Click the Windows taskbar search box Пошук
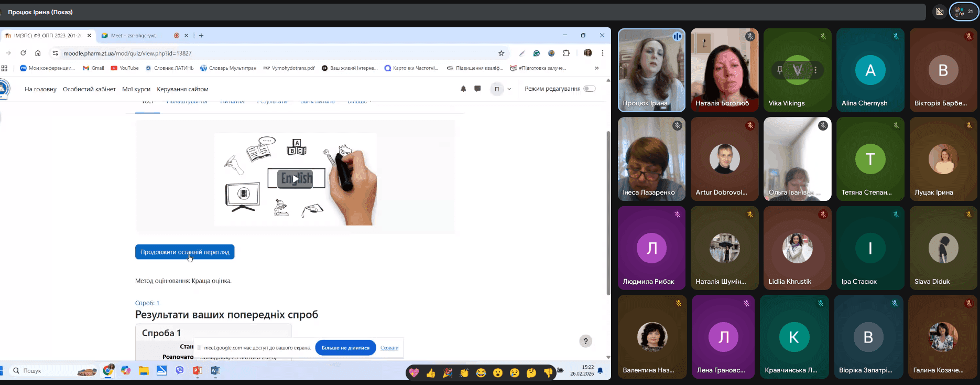 click(x=52, y=371)
